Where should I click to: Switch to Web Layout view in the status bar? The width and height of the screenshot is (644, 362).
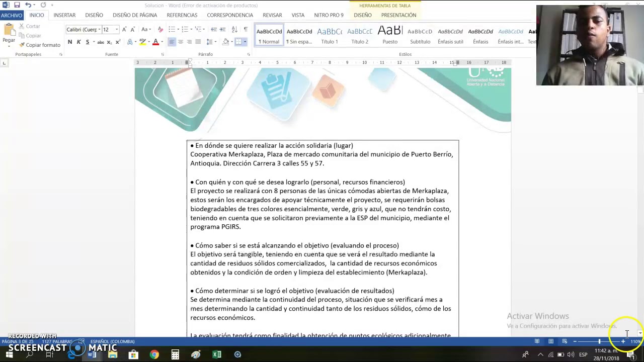pyautogui.click(x=565, y=341)
